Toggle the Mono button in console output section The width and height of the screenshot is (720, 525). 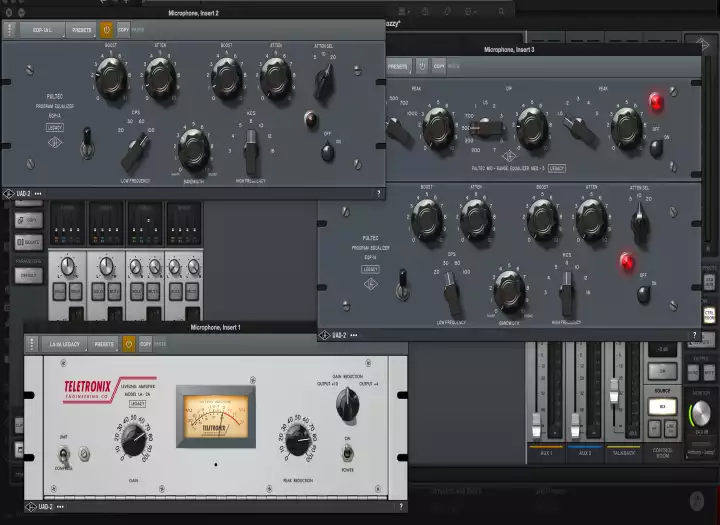693,372
